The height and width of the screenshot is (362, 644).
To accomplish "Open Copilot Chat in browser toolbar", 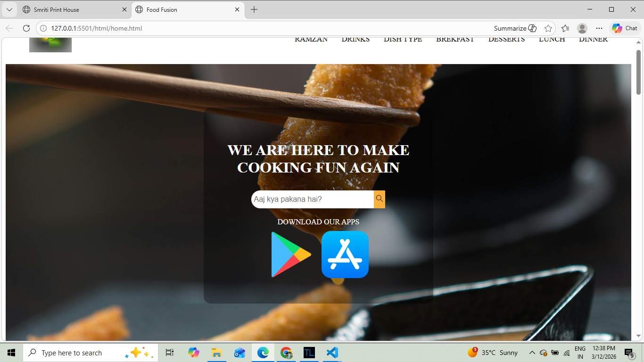I will click(x=625, y=28).
